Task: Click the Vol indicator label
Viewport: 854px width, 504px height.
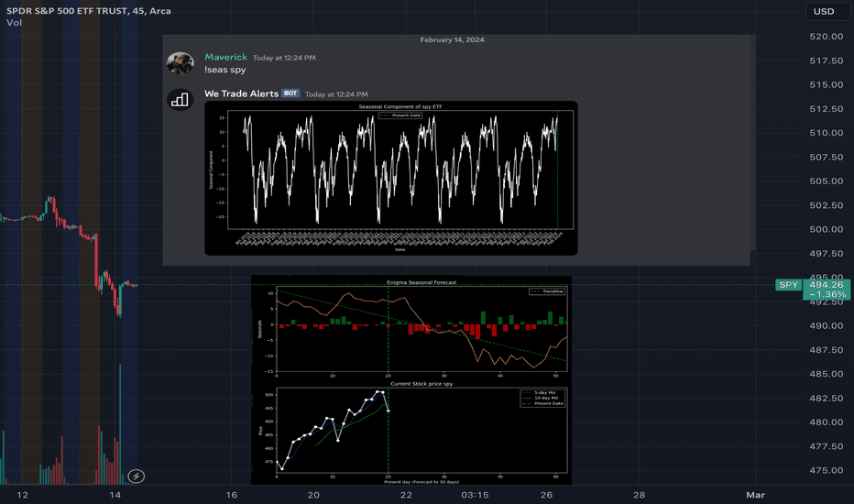Action: click(14, 22)
